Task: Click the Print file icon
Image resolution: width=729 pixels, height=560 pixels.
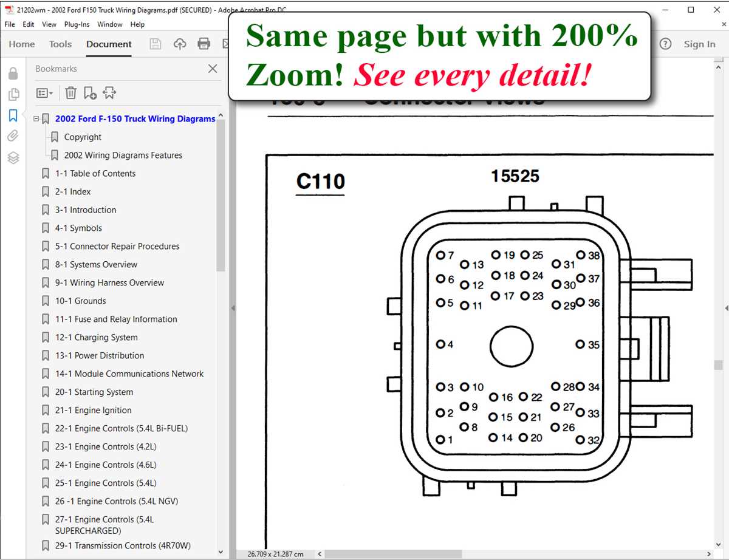Action: click(x=204, y=44)
